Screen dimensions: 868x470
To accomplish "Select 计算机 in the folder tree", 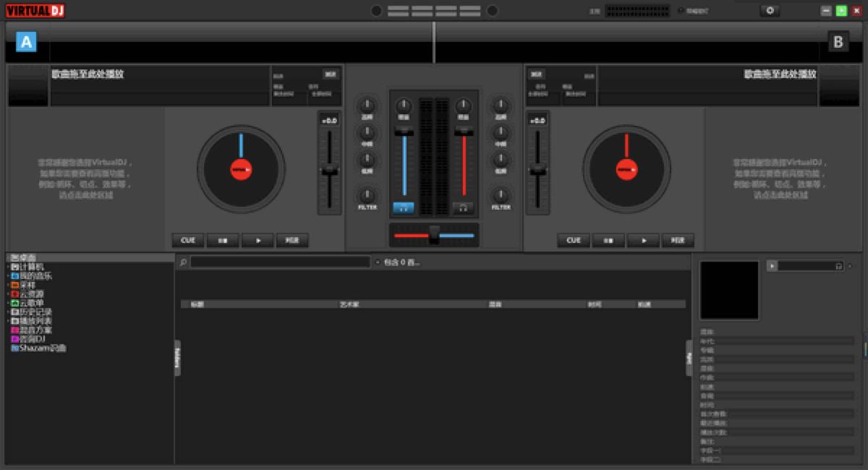I will (x=27, y=267).
